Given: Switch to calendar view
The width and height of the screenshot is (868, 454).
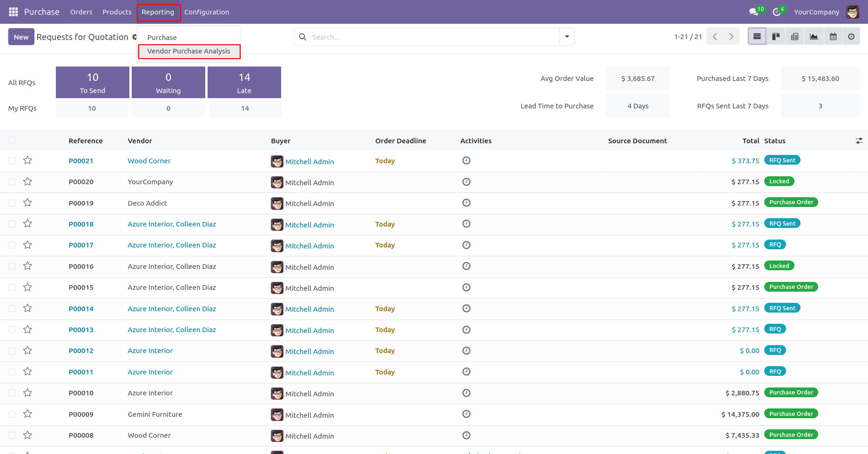Looking at the screenshot, I should coord(833,36).
